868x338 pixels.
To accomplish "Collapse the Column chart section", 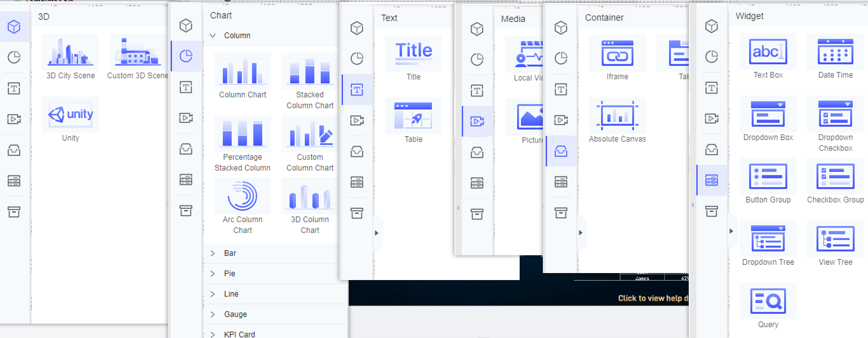I will pos(212,35).
